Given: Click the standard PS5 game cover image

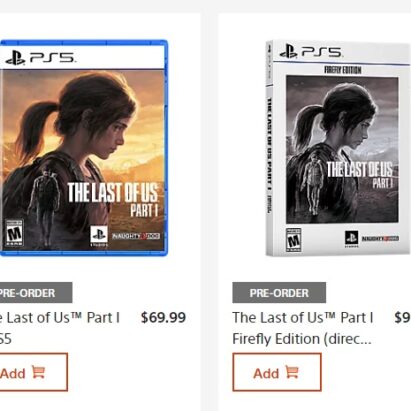Looking at the screenshot, I should pos(83,148).
